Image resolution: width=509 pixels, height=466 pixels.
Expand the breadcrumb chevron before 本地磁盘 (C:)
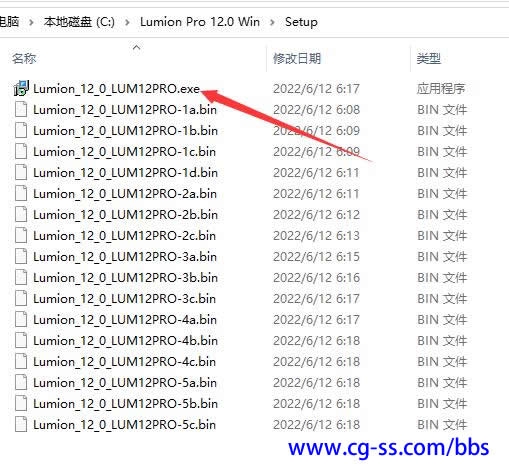pyautogui.click(x=31, y=23)
